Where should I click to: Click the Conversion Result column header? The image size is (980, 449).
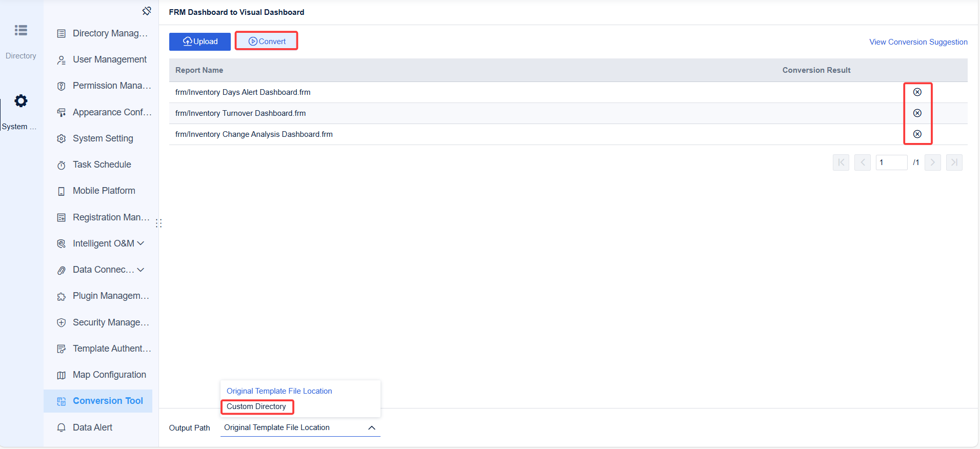coord(816,70)
